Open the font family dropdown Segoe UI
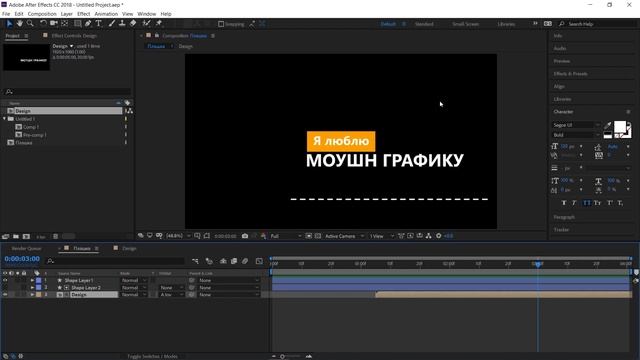640x360 pixels. click(x=576, y=125)
